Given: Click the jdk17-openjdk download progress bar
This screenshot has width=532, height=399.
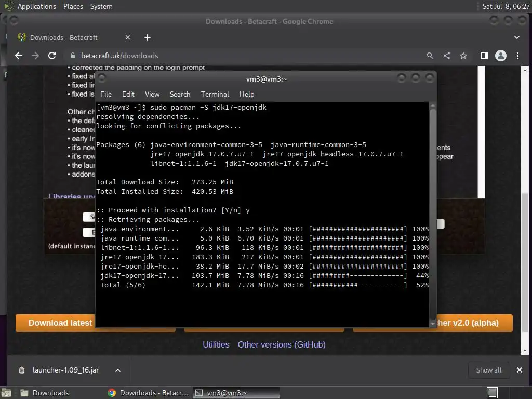Looking at the screenshot, I should 358,276.
